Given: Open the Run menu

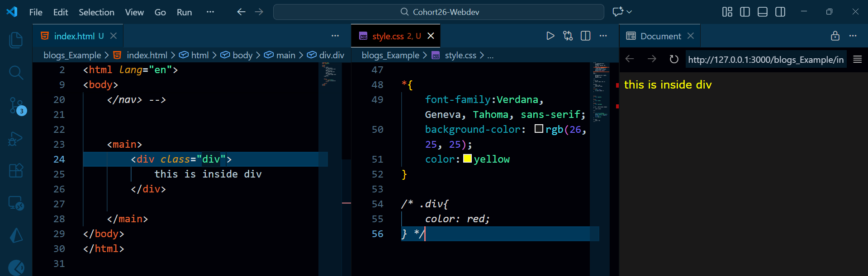Looking at the screenshot, I should pos(184,12).
